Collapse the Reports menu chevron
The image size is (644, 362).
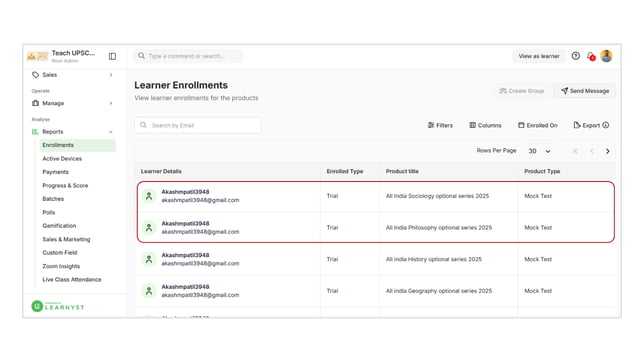coord(111,132)
